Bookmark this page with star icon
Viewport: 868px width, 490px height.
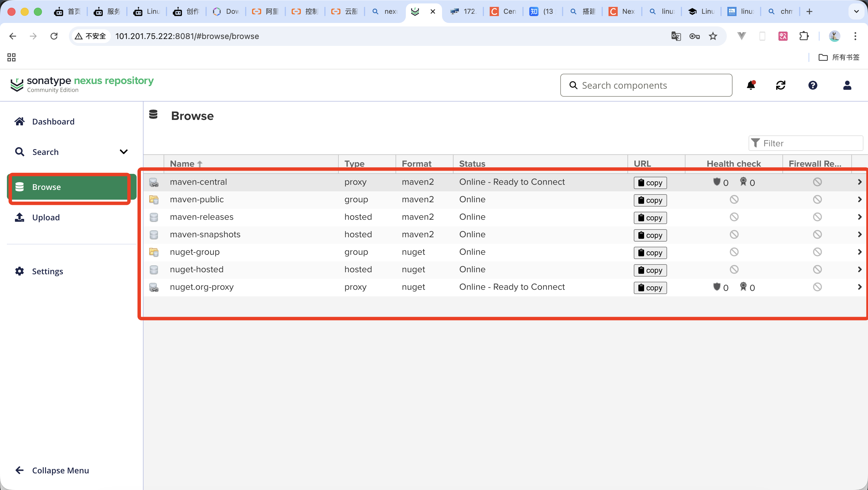pyautogui.click(x=713, y=36)
